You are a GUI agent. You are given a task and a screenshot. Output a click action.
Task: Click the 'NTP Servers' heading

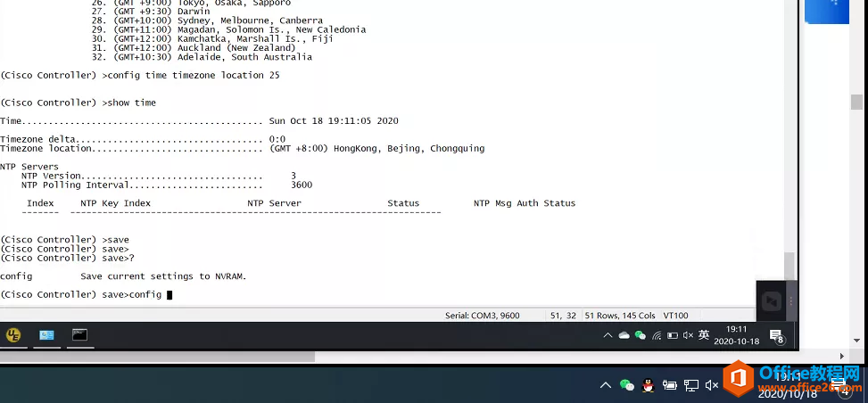29,167
